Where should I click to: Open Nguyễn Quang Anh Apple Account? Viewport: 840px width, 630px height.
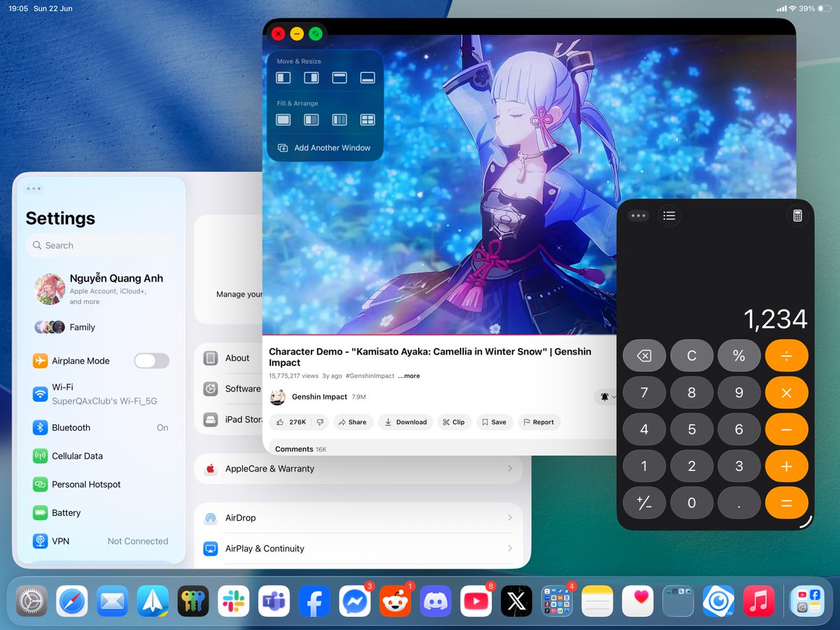(101, 289)
